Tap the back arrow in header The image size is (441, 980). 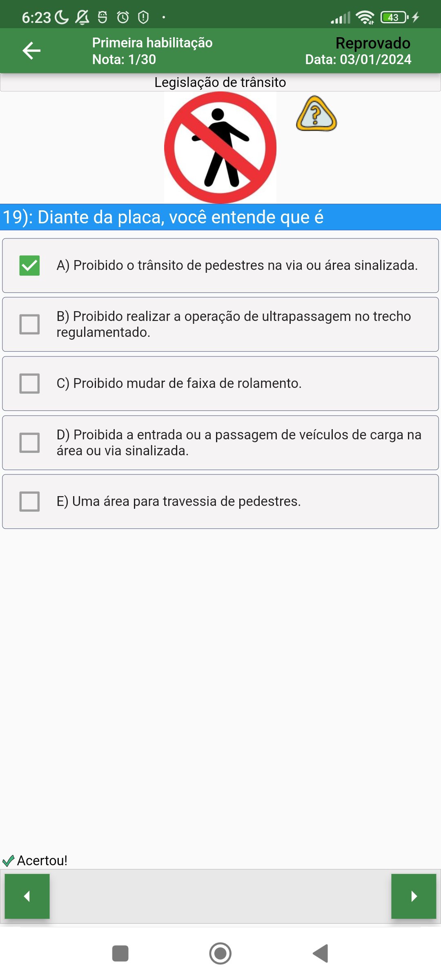point(31,51)
